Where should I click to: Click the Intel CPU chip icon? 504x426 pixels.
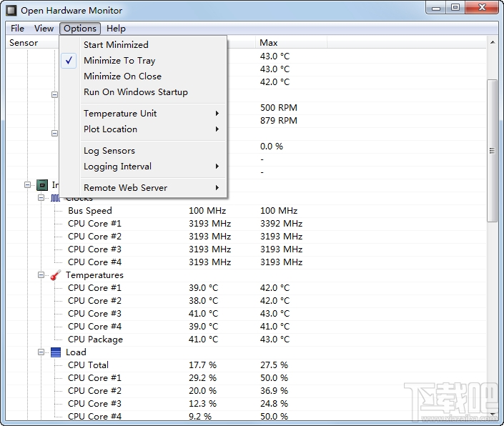coord(42,185)
